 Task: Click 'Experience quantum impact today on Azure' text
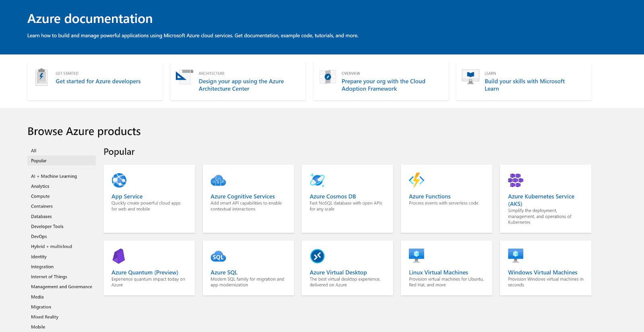149,282
